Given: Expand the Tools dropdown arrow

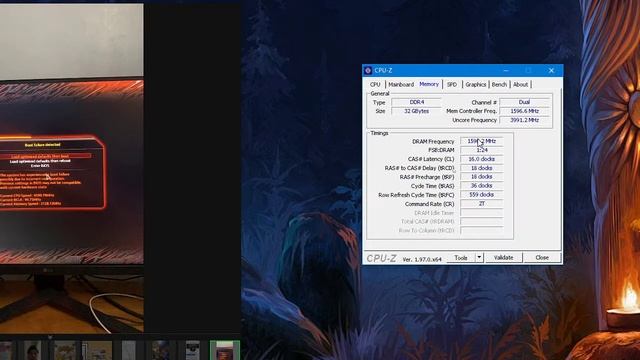Looking at the screenshot, I should tap(479, 258).
